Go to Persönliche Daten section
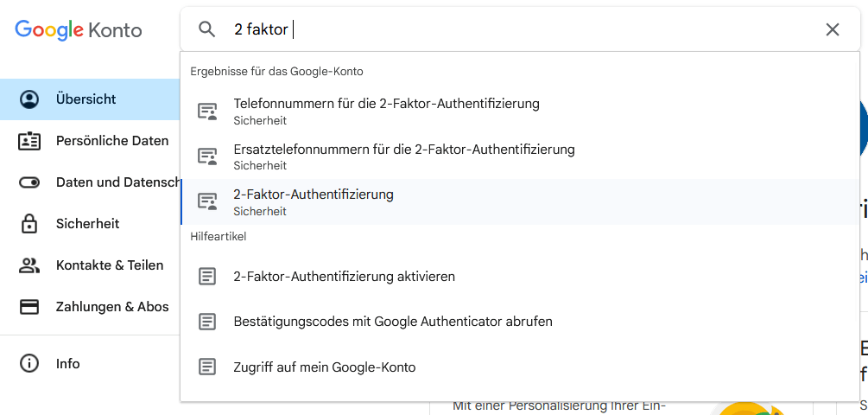This screenshot has width=868, height=415. pos(112,141)
